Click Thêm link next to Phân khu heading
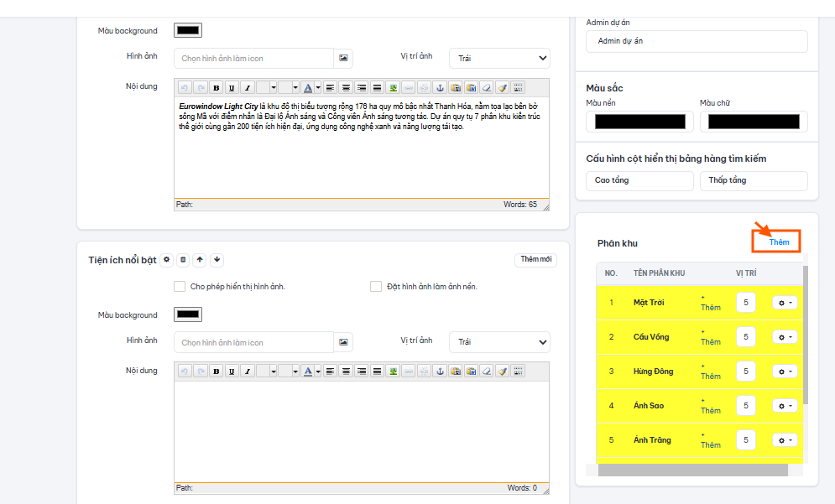The image size is (835, 504). [x=779, y=242]
